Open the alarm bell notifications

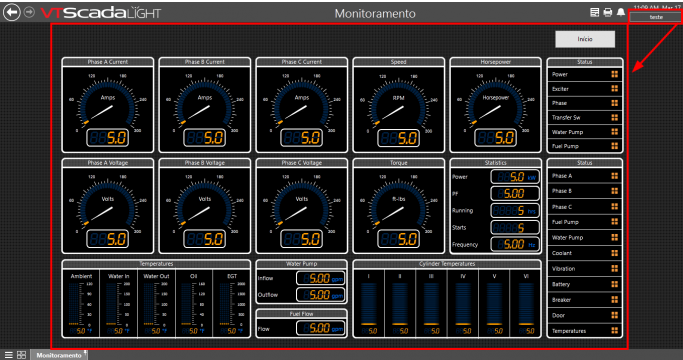pos(621,13)
